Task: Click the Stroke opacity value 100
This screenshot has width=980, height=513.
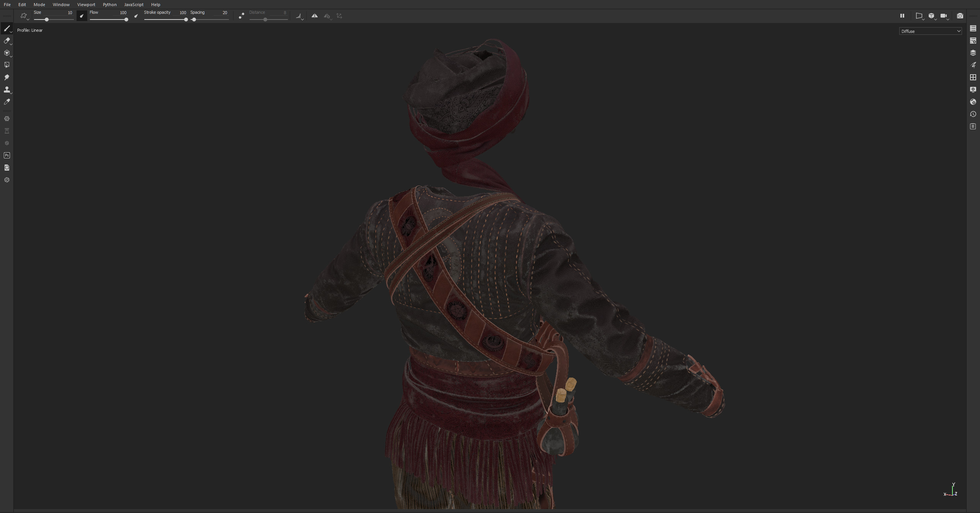Action: [183, 13]
